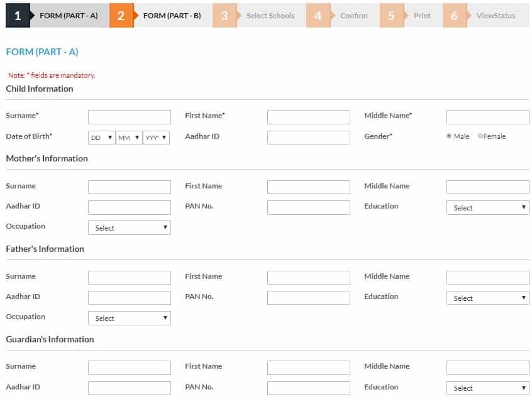Click Child First Name input field
This screenshot has height=397, width=532.
(x=308, y=117)
